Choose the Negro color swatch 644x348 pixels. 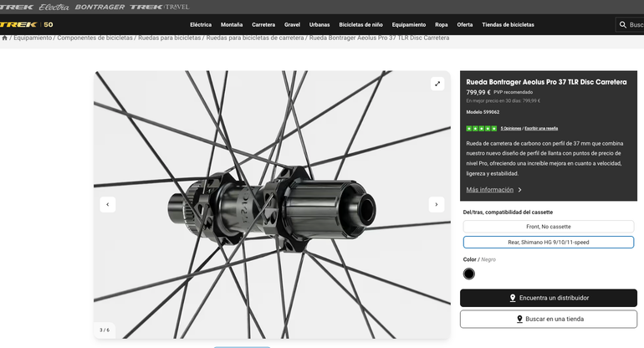coord(468,274)
